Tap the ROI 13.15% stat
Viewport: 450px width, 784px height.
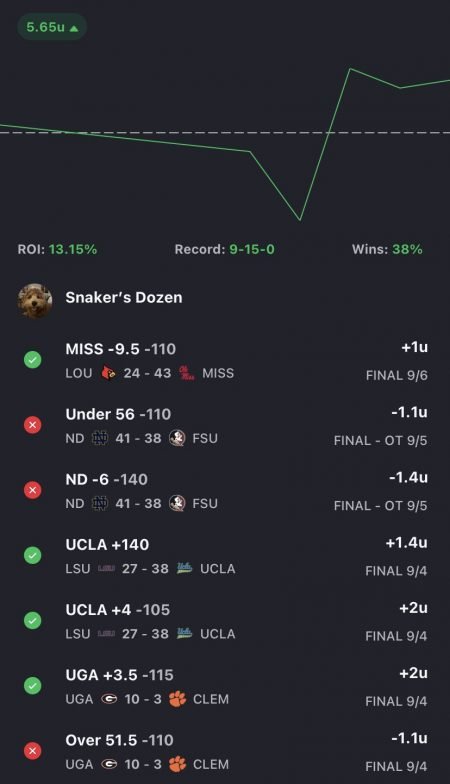[x=57, y=250]
